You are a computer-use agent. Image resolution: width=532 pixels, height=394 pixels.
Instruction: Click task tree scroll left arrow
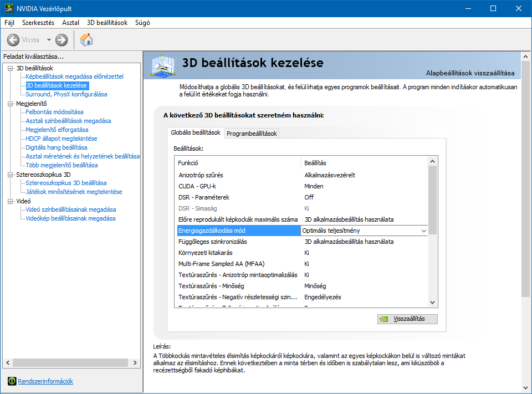coord(8,362)
